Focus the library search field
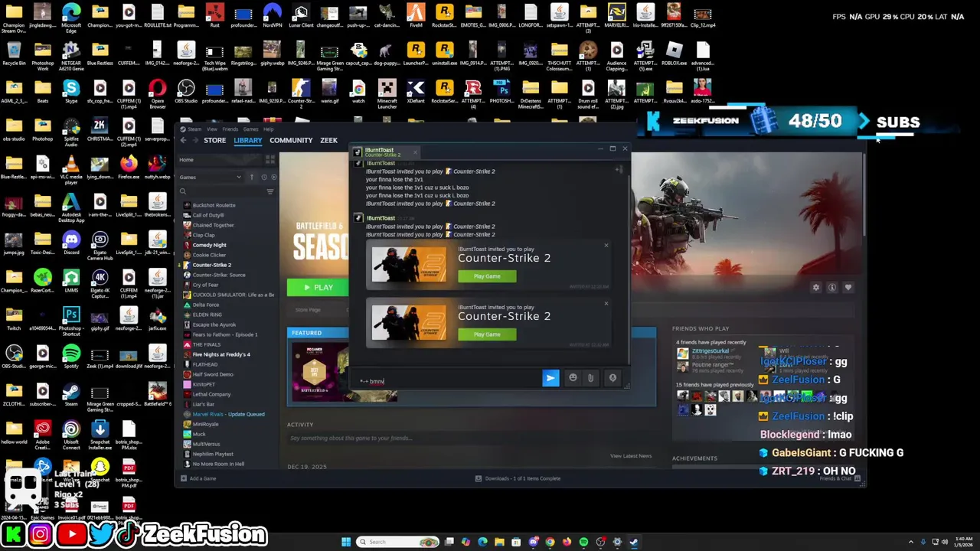The width and height of the screenshot is (980, 551). (x=222, y=191)
